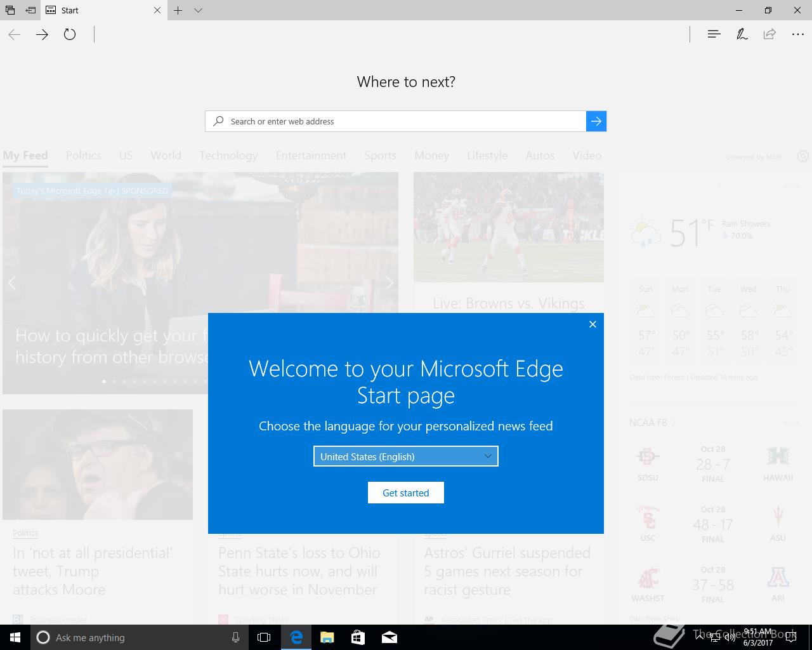Click the Cortana microphone icon

pyautogui.click(x=235, y=637)
